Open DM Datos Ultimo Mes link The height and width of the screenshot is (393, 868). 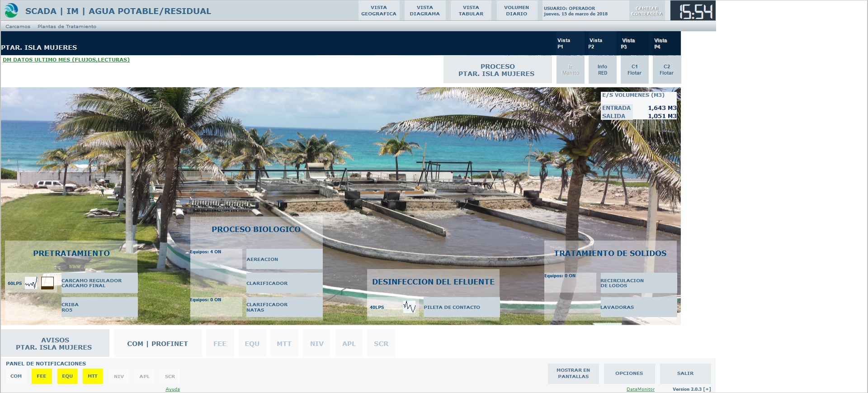tap(66, 60)
